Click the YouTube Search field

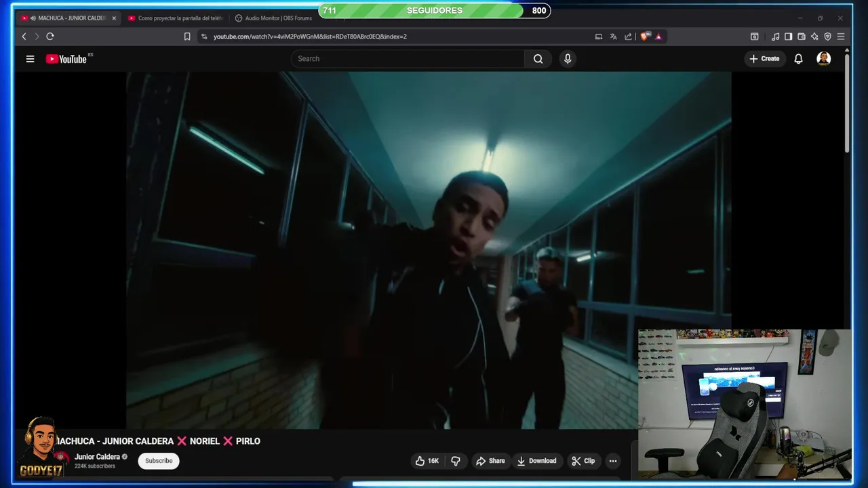(x=408, y=59)
